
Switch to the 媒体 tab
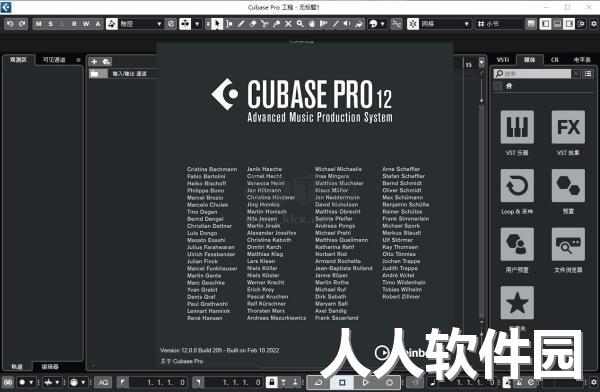pos(530,60)
